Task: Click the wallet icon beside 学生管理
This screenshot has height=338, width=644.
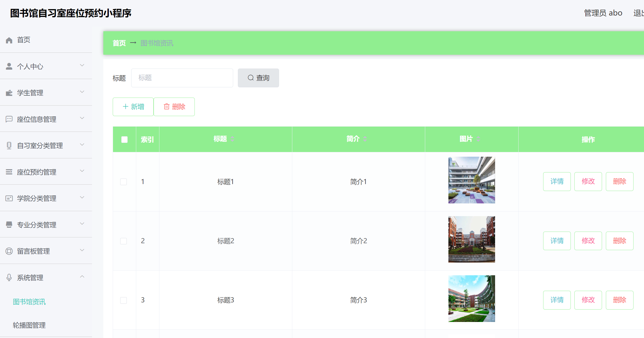Action: 9,93
